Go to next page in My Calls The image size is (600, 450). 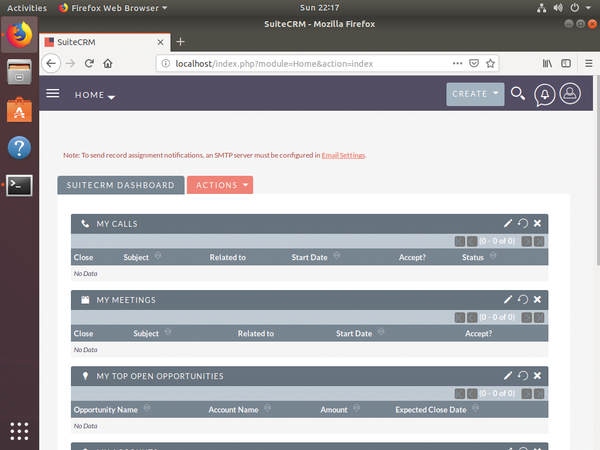coord(527,241)
